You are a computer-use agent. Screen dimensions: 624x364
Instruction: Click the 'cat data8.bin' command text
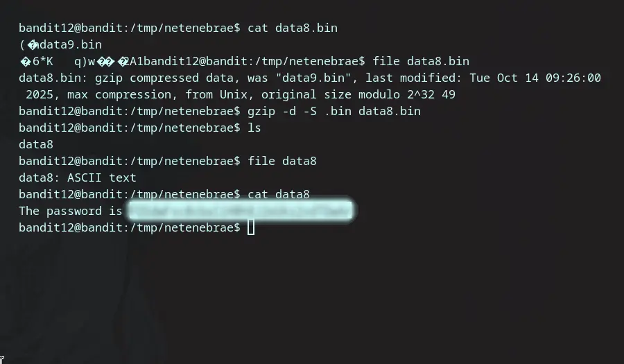pos(293,28)
